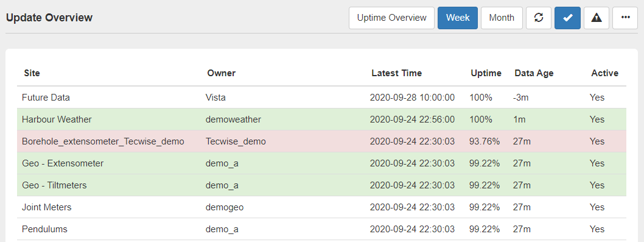Toggle the warning triangle filter button
The height and width of the screenshot is (242, 644).
coord(597,18)
